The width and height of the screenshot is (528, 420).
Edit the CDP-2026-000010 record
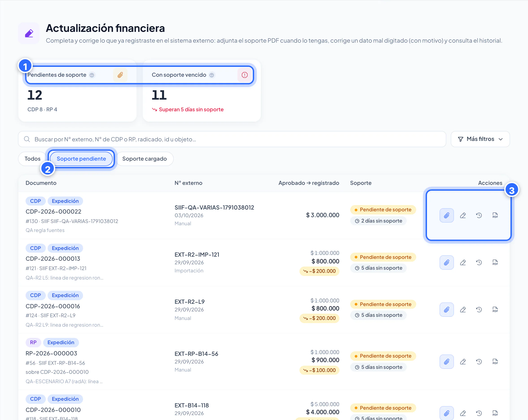463,413
